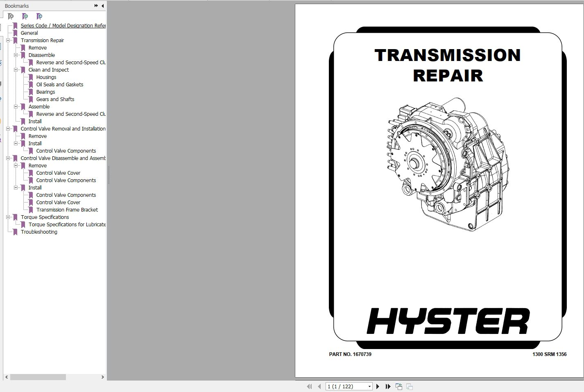Select the Transmission Repair bookmark
This screenshot has width=584, height=392.
pos(42,41)
